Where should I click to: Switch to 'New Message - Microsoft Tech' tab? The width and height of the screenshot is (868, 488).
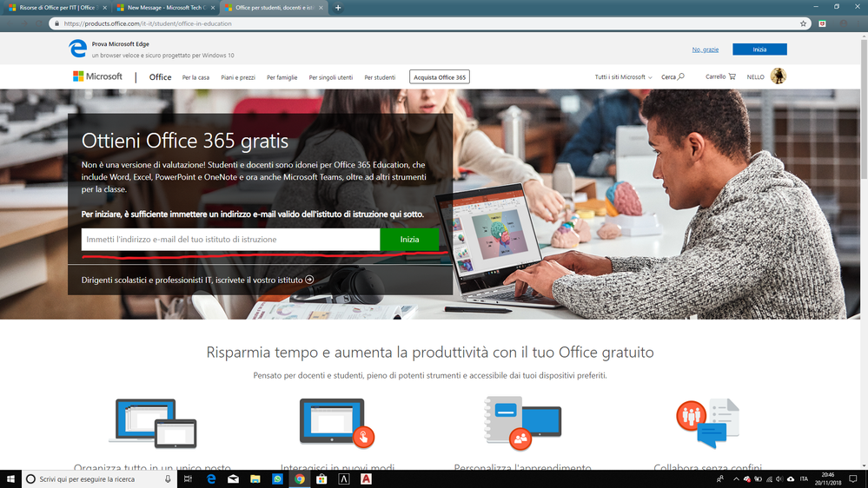(x=166, y=8)
